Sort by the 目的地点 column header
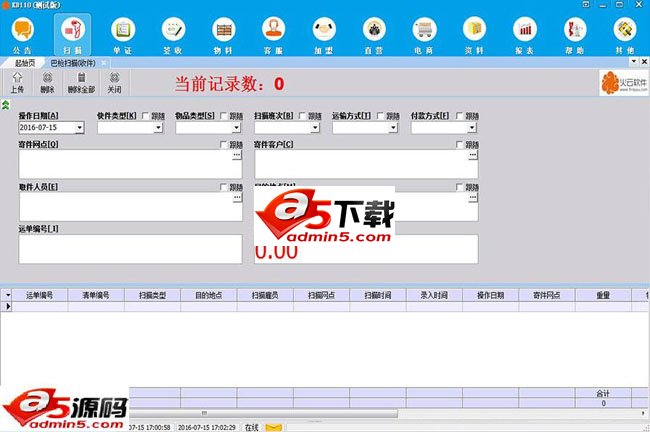The height and width of the screenshot is (432, 650). click(209, 295)
